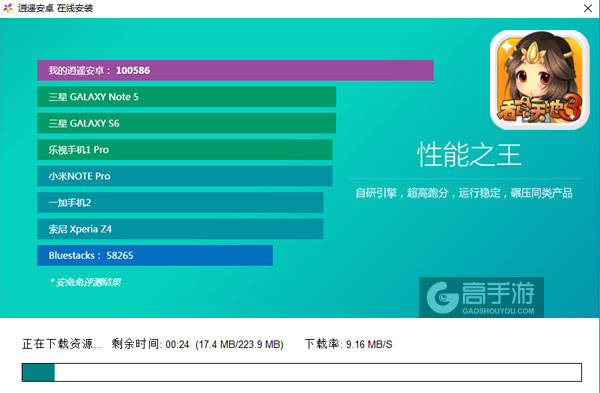This screenshot has height=393, width=600.
Task: Click the purple 100586 score bar
Action: [x=235, y=70]
